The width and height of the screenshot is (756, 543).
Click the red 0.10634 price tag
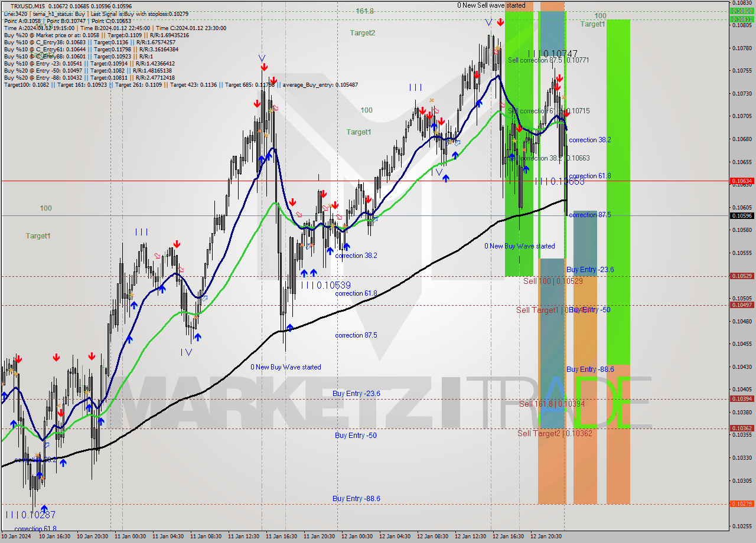pyautogui.click(x=742, y=181)
